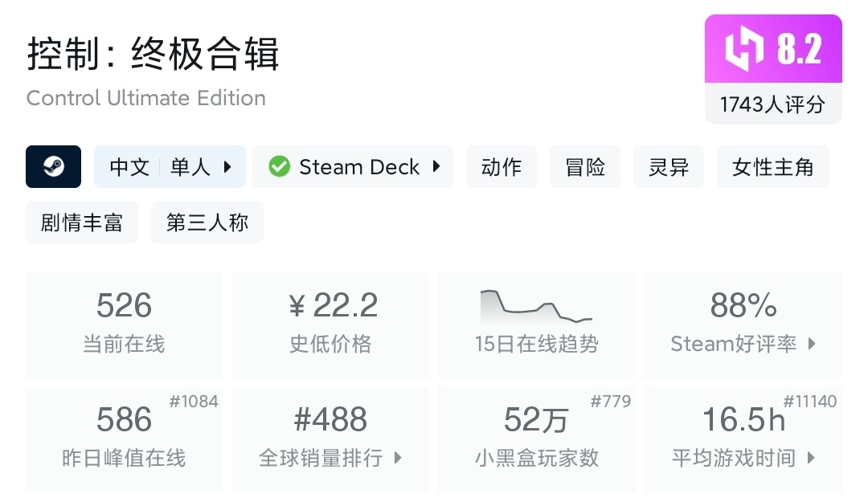
Task: Open the 586 昨日峰值在线 card
Action: tap(124, 439)
